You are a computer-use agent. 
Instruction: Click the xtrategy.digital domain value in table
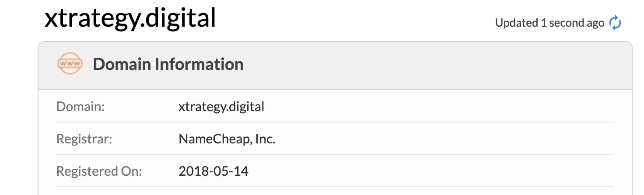(x=221, y=107)
